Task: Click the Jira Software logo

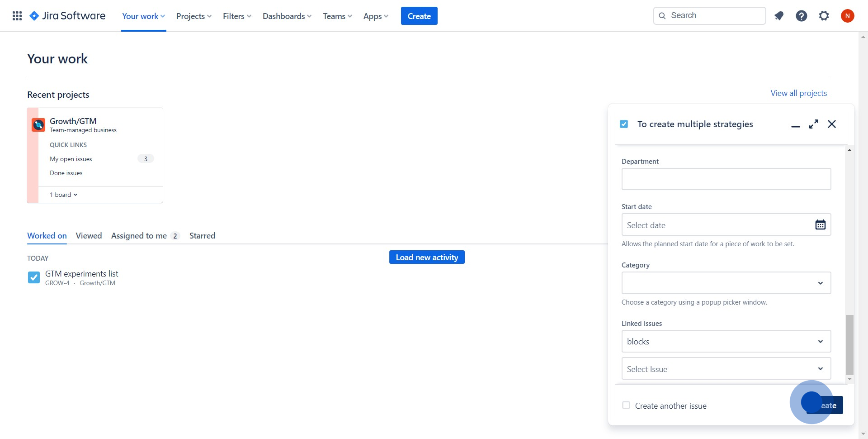Action: click(67, 16)
